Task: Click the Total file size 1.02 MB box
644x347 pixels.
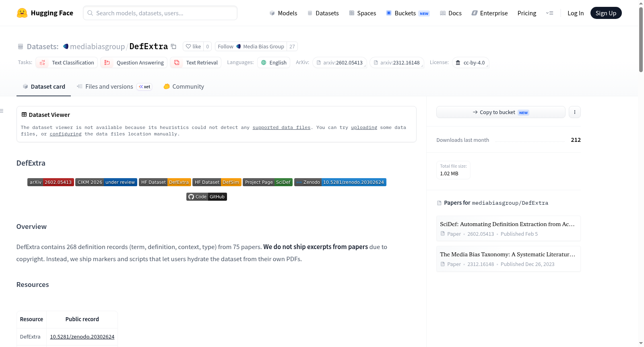Action: click(x=453, y=170)
